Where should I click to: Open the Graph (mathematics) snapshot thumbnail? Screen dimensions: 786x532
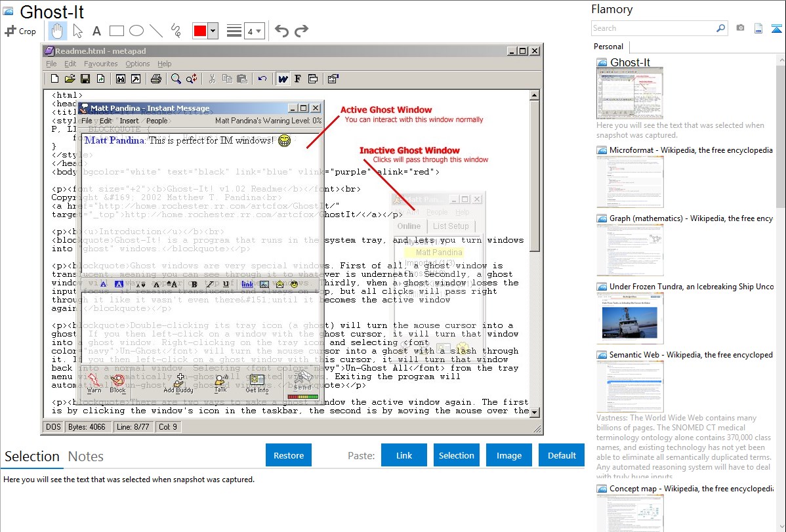click(630, 250)
